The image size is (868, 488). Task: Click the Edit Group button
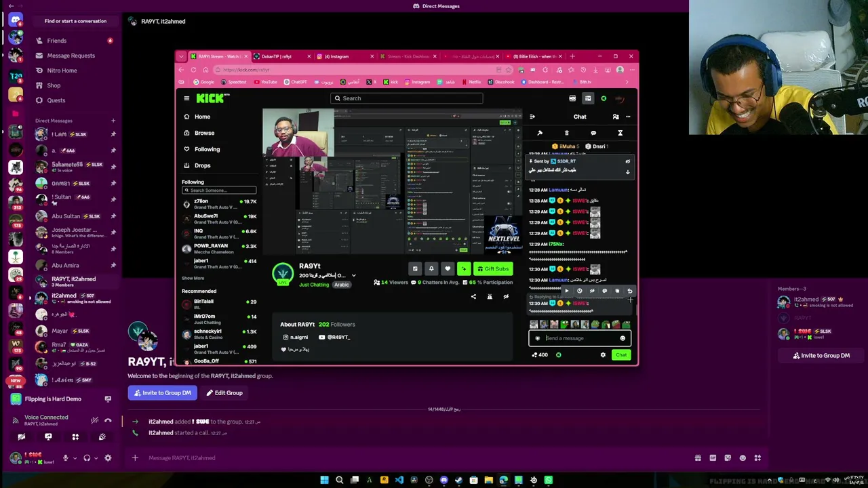[x=224, y=393]
